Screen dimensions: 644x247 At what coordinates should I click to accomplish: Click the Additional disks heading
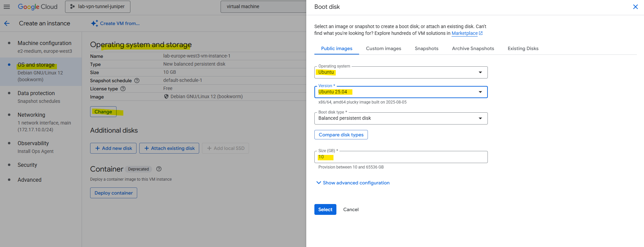click(114, 130)
